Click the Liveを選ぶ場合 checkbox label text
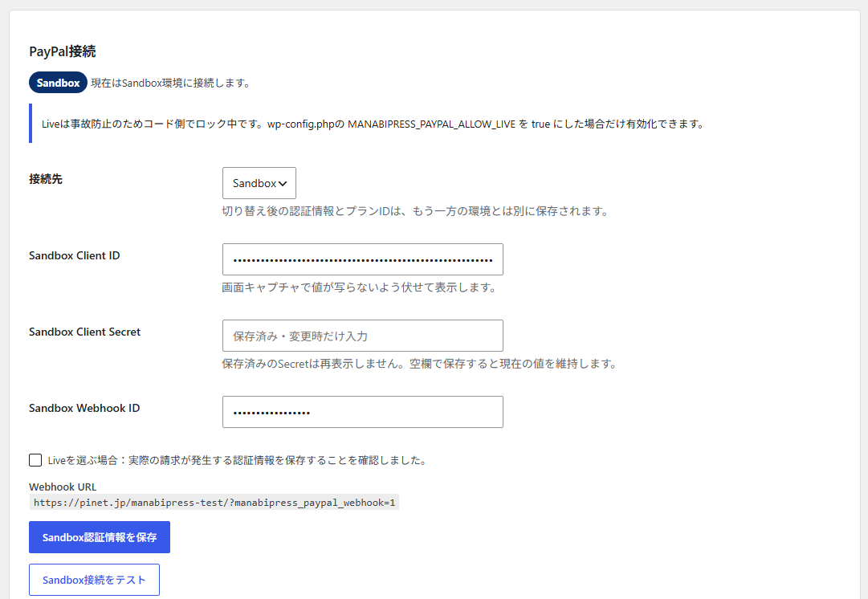Image resolution: width=868 pixels, height=599 pixels. coord(237,461)
